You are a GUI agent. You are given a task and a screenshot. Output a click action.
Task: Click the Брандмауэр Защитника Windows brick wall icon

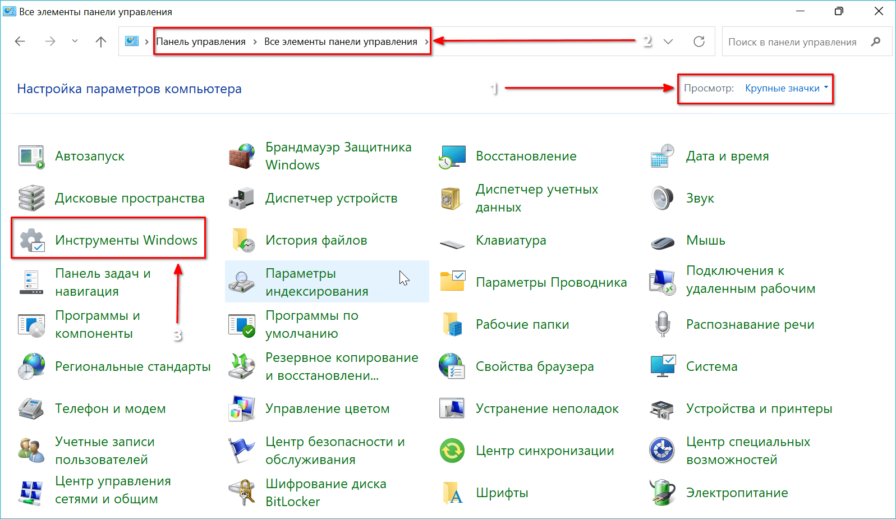(242, 157)
